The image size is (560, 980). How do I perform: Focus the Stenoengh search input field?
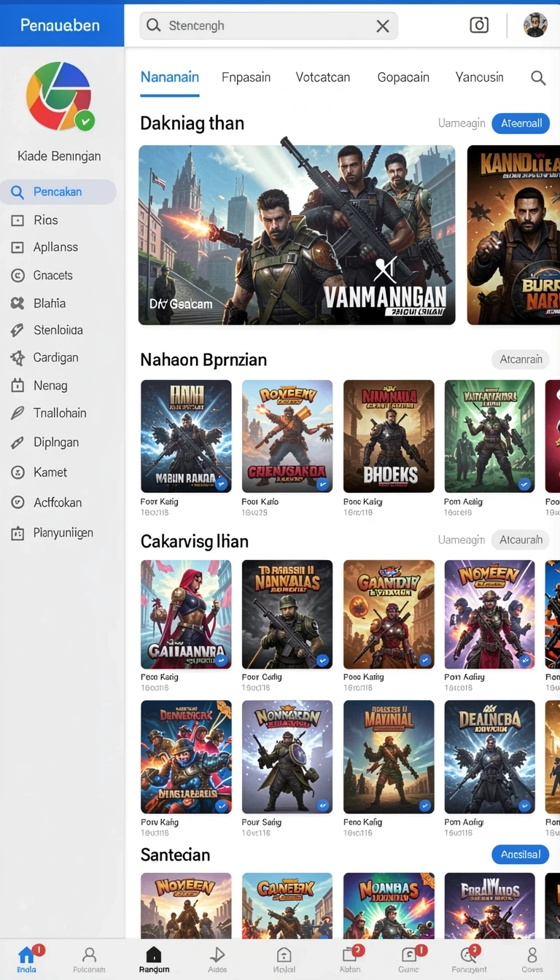coord(268,26)
